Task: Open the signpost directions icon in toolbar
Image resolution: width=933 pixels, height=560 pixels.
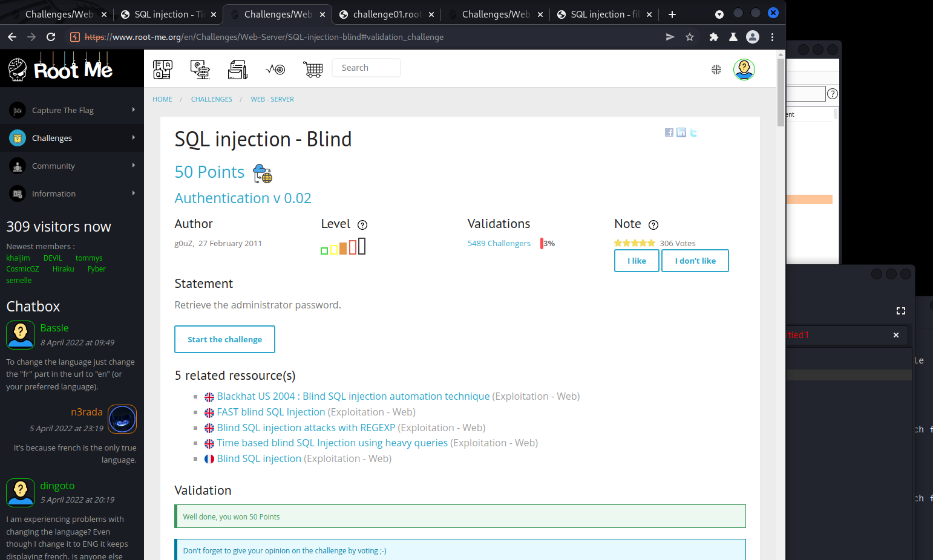Action: 200,70
